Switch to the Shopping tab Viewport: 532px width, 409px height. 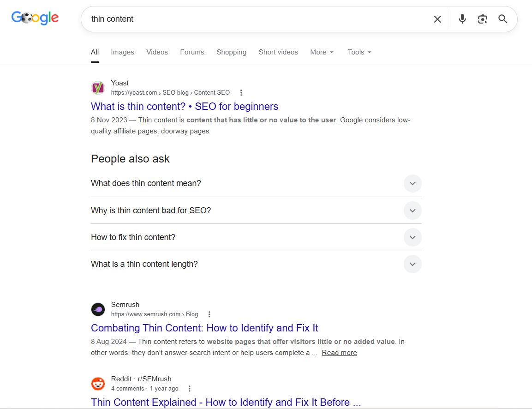click(x=231, y=52)
